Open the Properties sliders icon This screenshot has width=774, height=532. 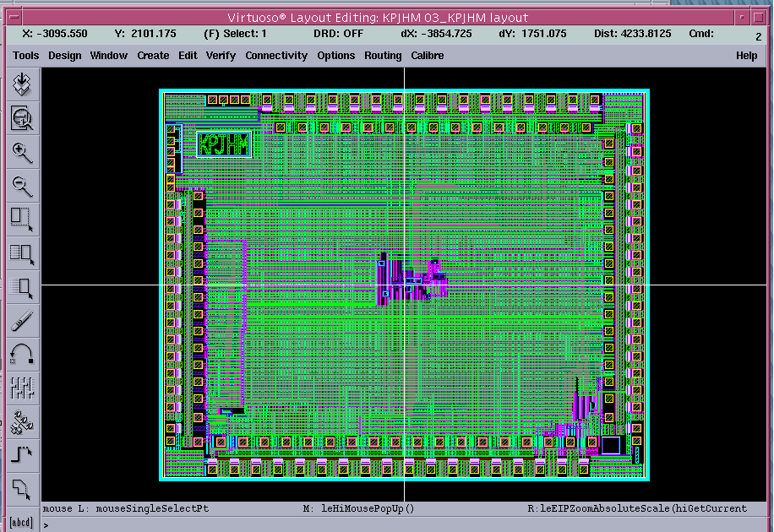tap(22, 388)
